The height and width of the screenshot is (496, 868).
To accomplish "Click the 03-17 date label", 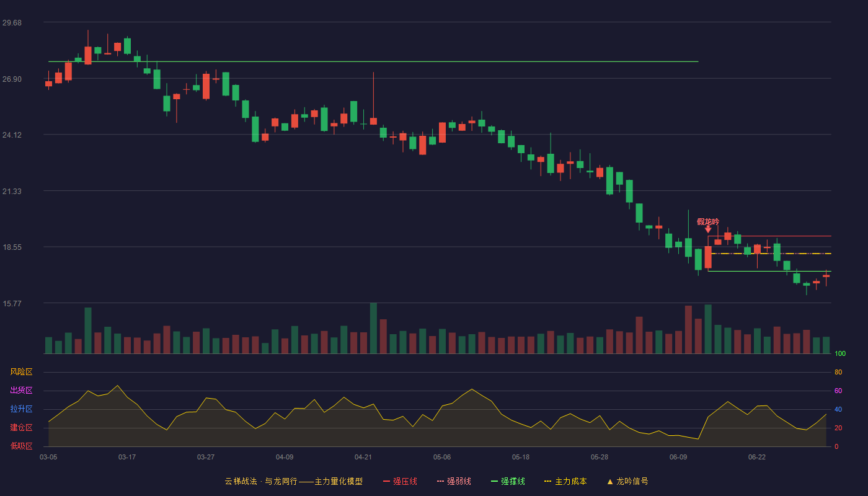I will (127, 457).
